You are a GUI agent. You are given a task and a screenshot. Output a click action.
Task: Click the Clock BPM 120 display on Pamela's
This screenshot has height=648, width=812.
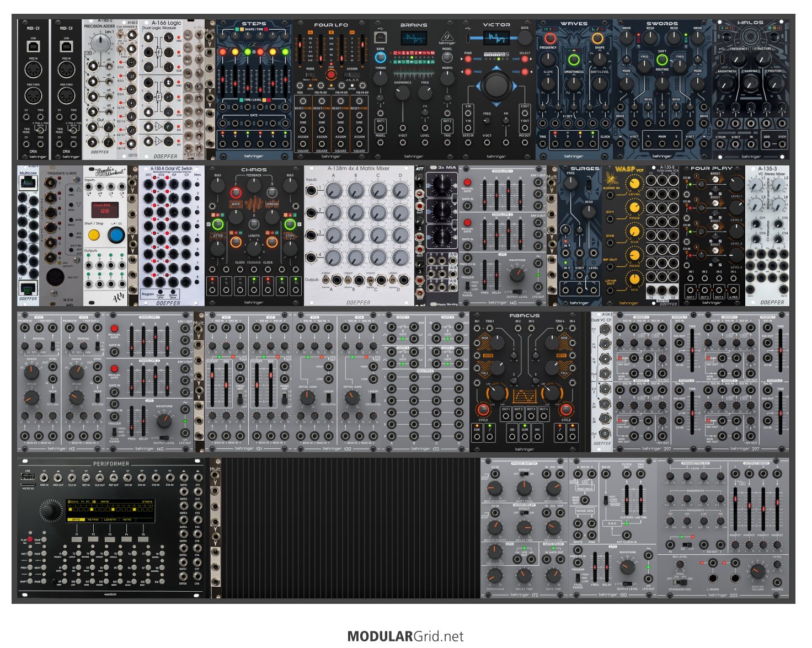[105, 209]
